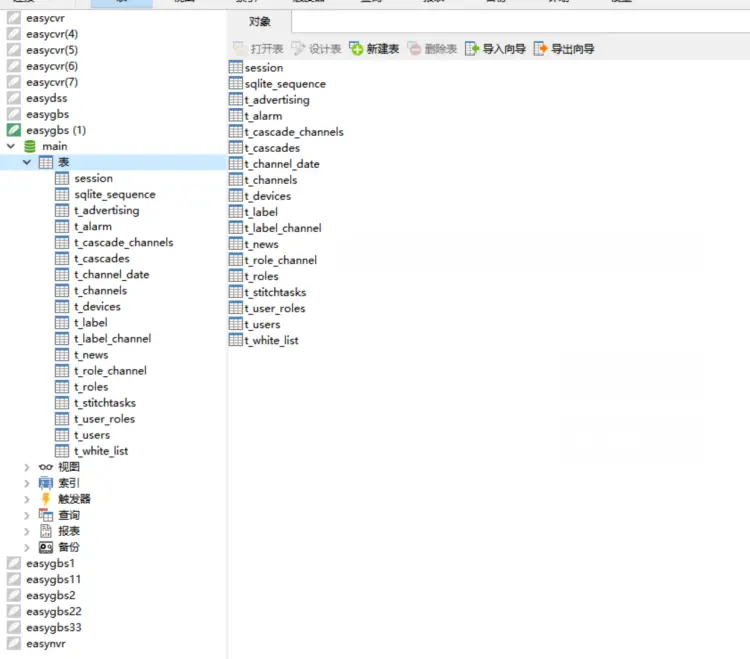Click the Export Wizard (导出向导) icon

(x=541, y=48)
